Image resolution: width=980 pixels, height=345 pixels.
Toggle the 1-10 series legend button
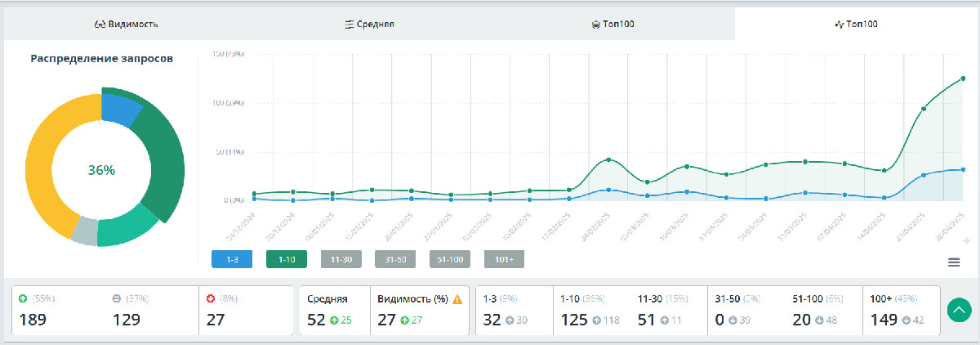point(286,259)
